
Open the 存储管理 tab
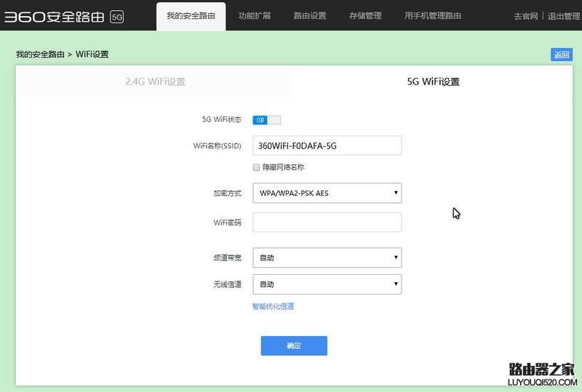click(x=365, y=16)
